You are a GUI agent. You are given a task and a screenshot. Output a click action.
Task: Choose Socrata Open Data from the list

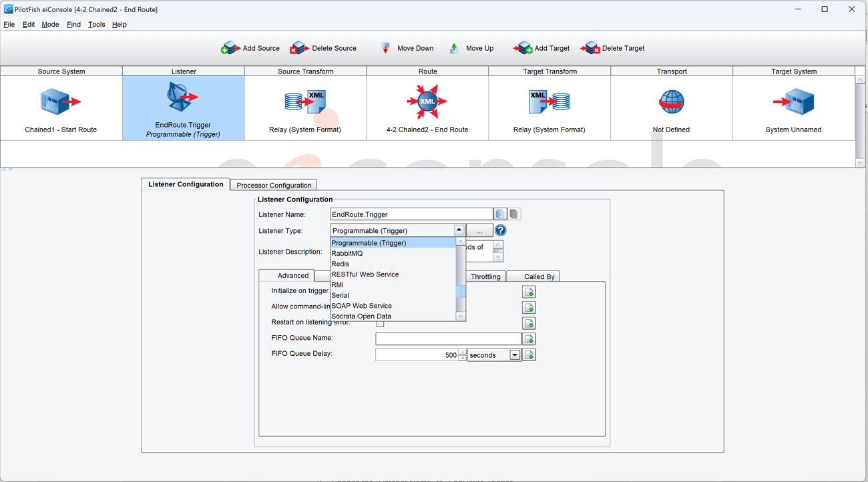click(x=393, y=316)
